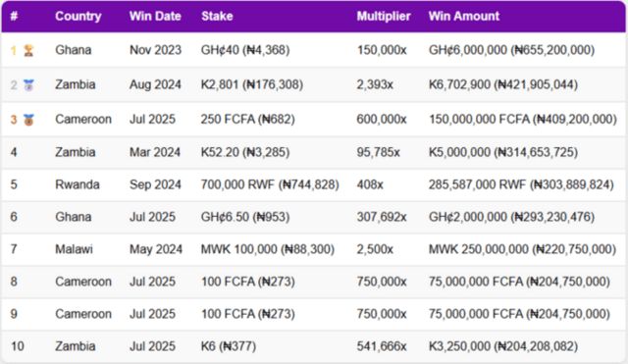Image resolution: width=628 pixels, height=364 pixels.
Task: Select the Aug 2024 win date cell
Action: [155, 84]
